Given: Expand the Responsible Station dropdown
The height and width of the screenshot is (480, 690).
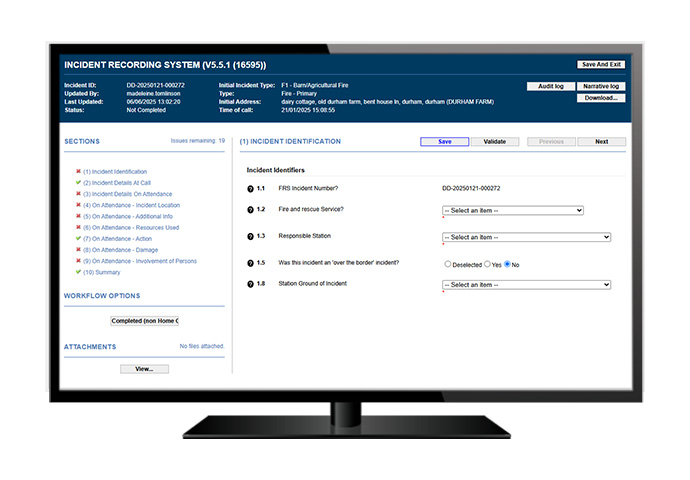Looking at the screenshot, I should point(526,237).
